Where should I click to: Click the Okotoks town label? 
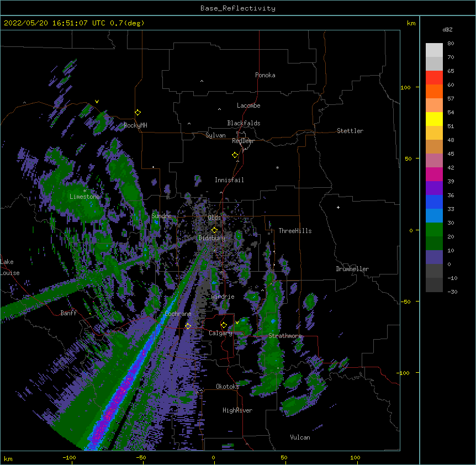228,387
